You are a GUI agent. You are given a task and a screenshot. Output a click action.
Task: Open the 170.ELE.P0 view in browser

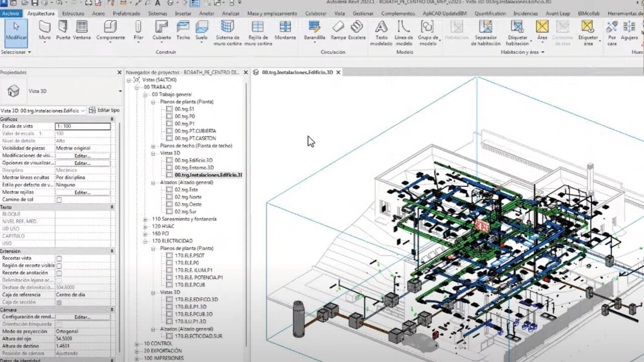pos(187,263)
